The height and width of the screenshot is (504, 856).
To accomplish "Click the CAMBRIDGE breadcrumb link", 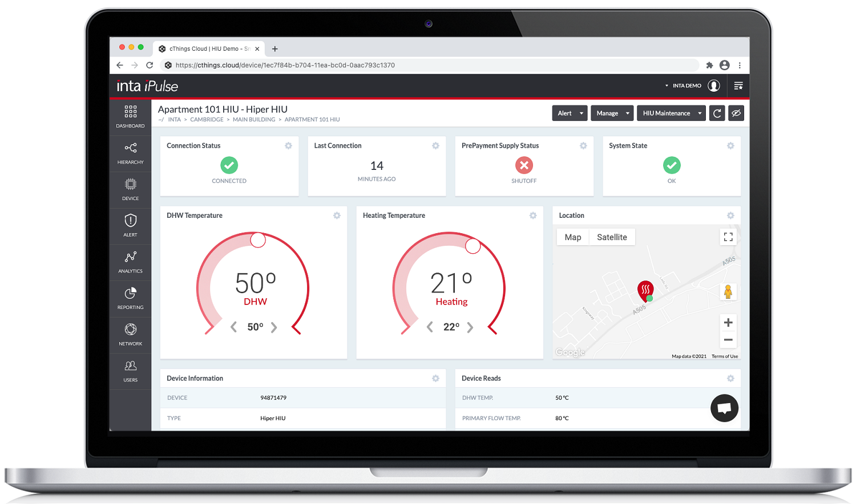I will [x=207, y=120].
